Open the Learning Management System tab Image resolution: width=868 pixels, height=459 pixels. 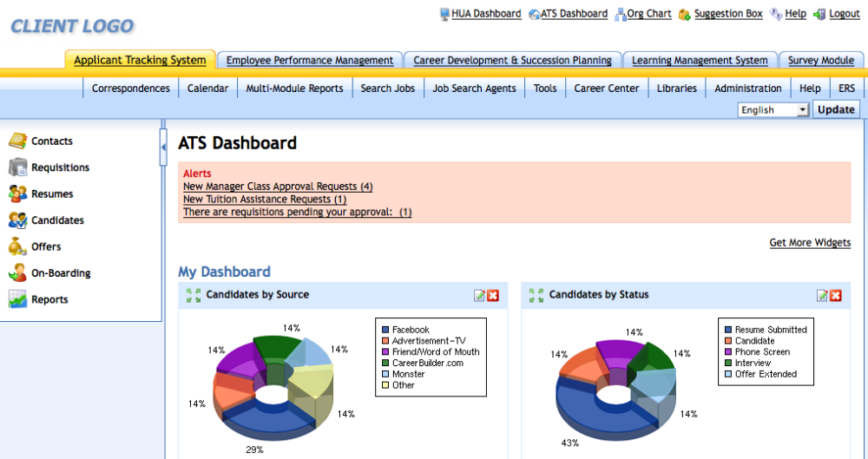coord(700,61)
